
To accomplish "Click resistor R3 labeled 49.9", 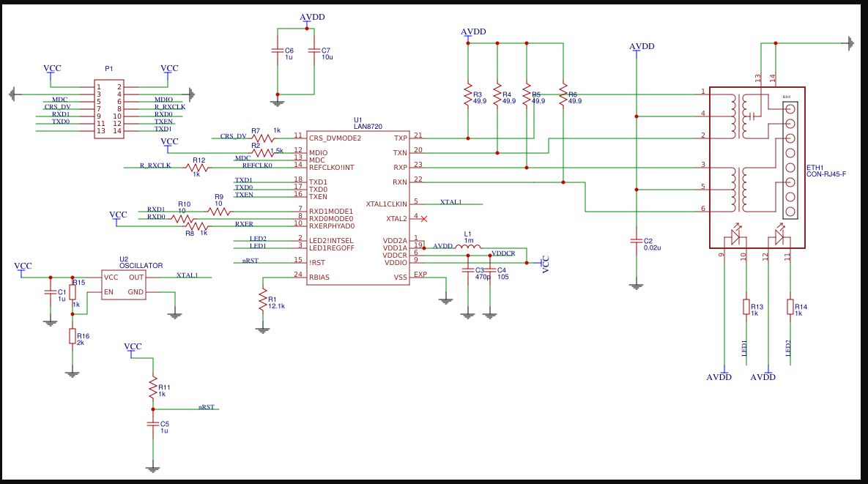I will pos(467,95).
